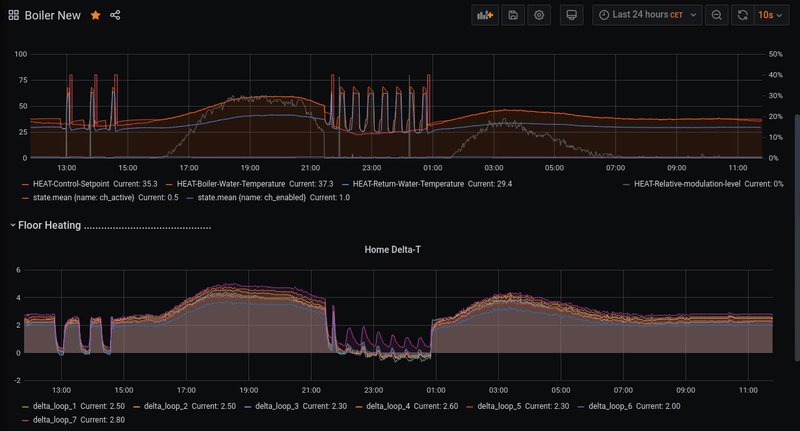The image size is (800, 431).
Task: Click the dashboard grid icon beside Boiler New
Action: pyautogui.click(x=14, y=15)
